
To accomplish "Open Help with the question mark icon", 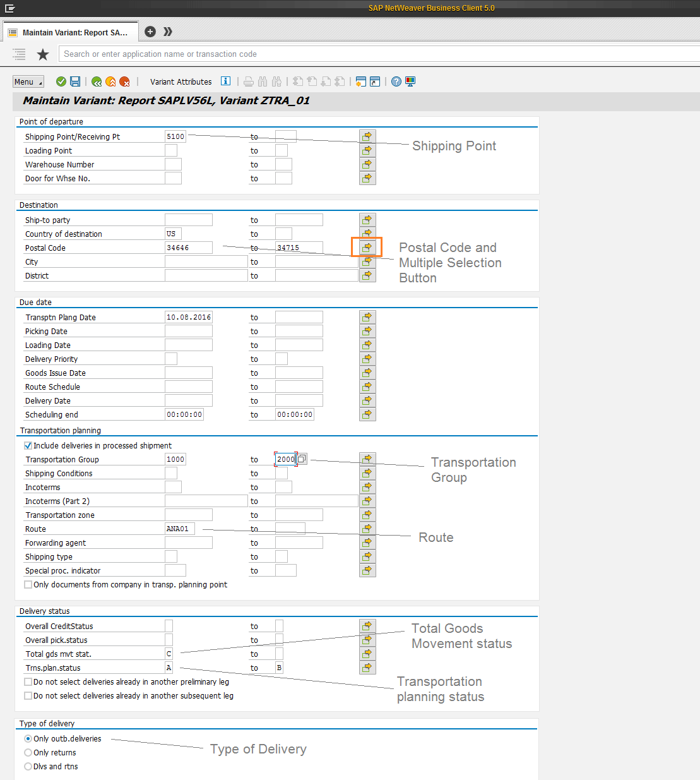I will (396, 81).
